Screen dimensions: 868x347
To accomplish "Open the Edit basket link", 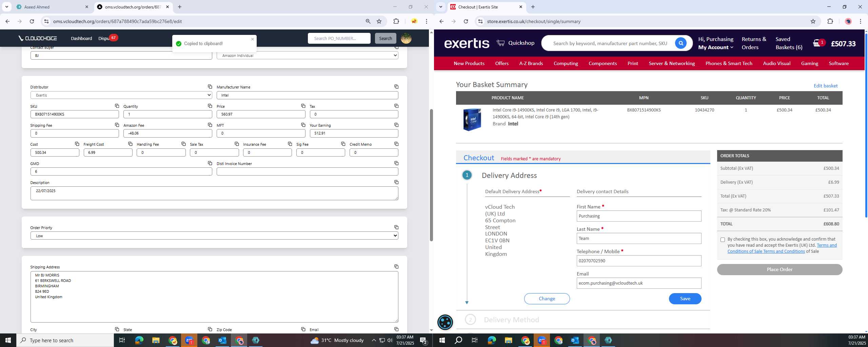I will 825,86.
